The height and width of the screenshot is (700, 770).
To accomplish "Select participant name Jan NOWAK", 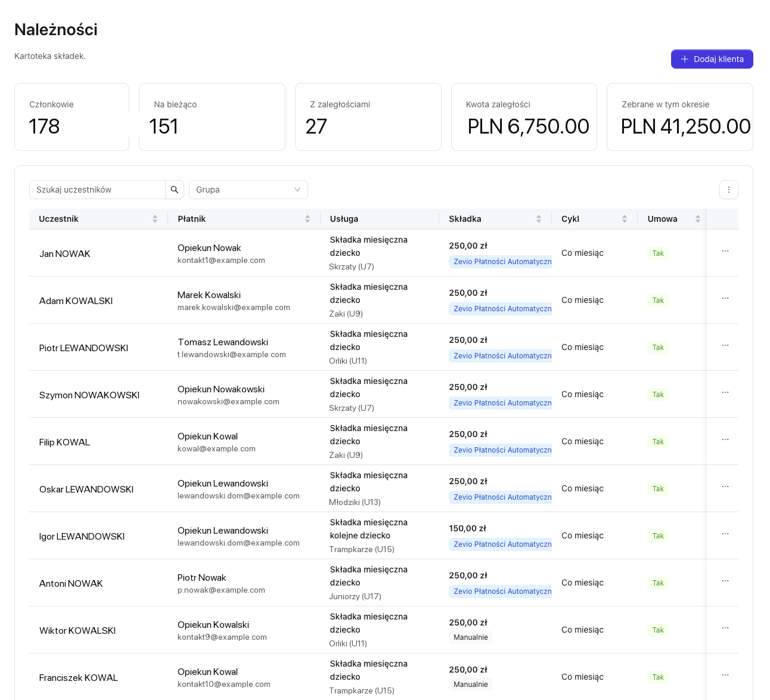I will 65,254.
